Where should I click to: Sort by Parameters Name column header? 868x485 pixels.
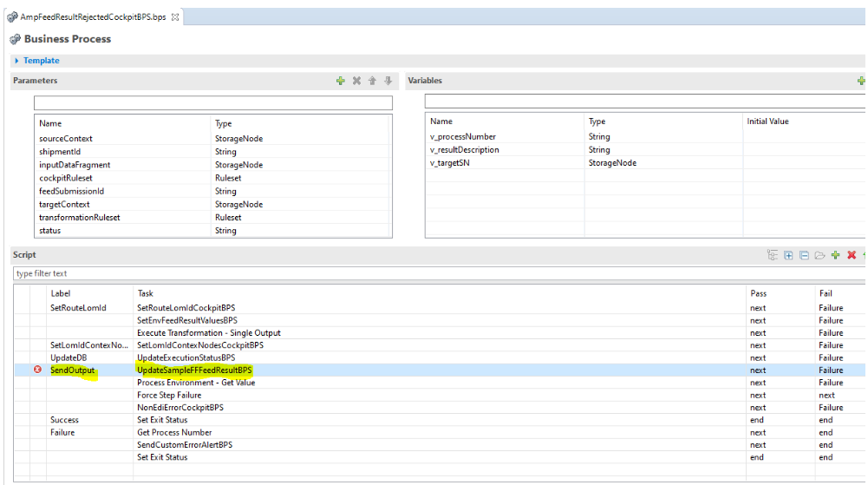click(50, 123)
